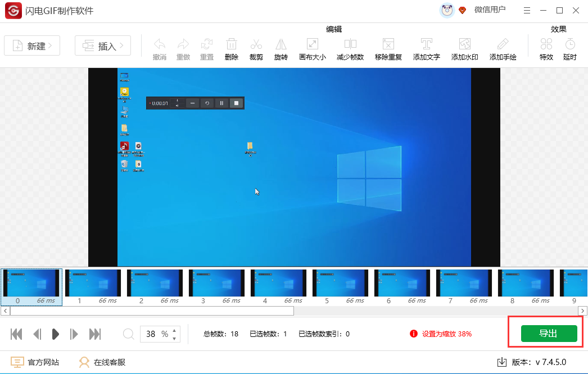Image resolution: width=588 pixels, height=374 pixels.
Task: Expand the Insert (插入) dropdown button
Action: tap(103, 46)
